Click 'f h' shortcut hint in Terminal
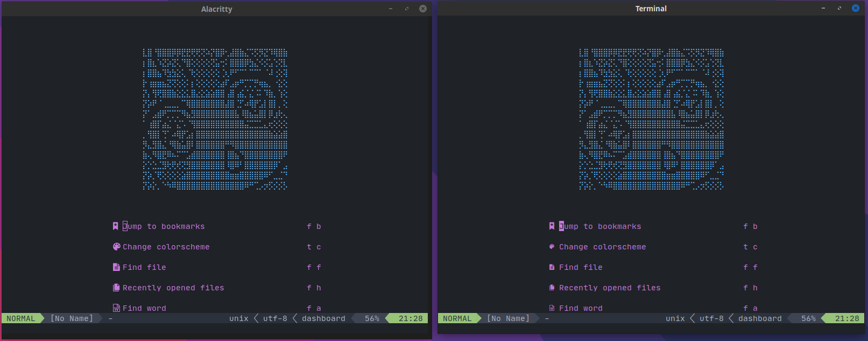Viewport: 868px width, 341px height. [750, 288]
